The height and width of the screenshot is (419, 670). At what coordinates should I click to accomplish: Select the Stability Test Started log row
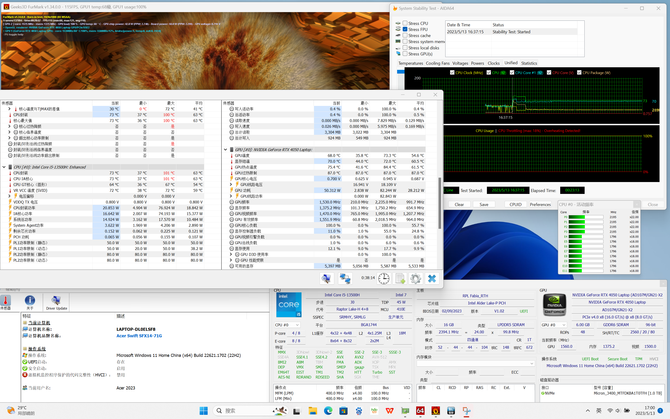[511, 32]
